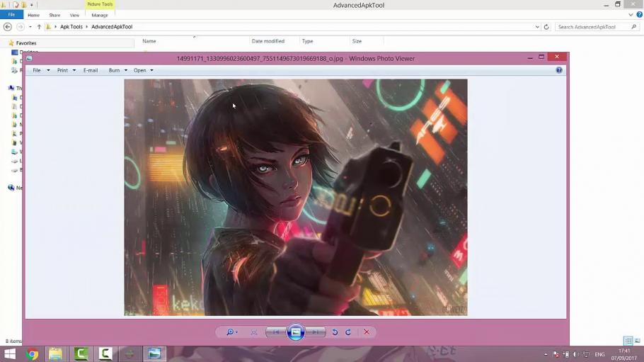Switch to details view icon
The width and height of the screenshot is (644, 362).
(x=628, y=341)
